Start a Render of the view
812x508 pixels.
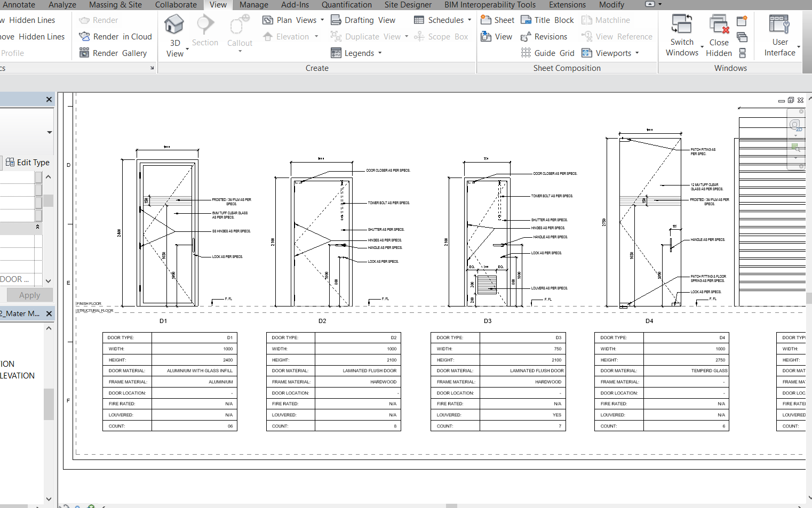98,20
